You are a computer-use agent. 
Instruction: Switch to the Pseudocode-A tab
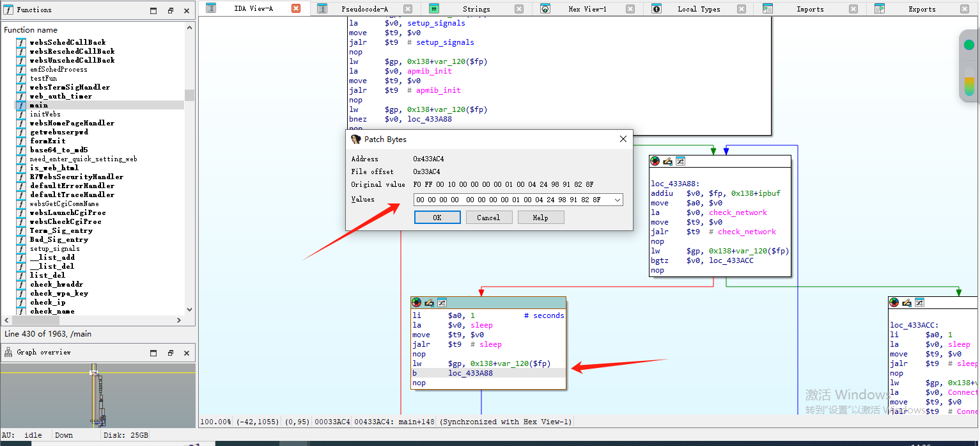coord(364,9)
